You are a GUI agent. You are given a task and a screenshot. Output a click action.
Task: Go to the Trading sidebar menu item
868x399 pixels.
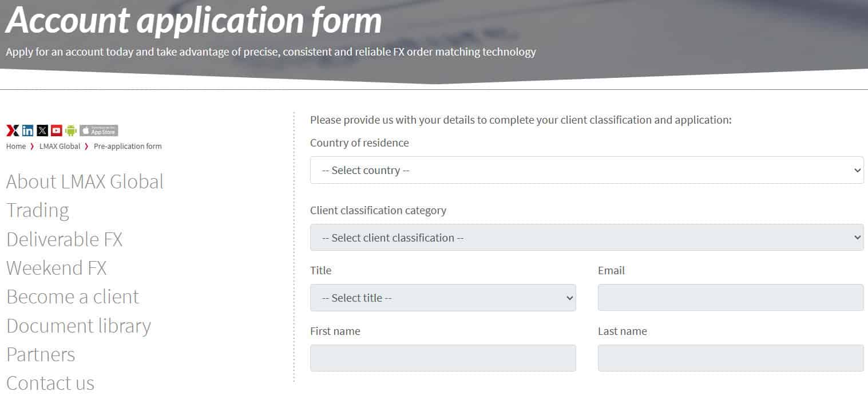tap(38, 211)
